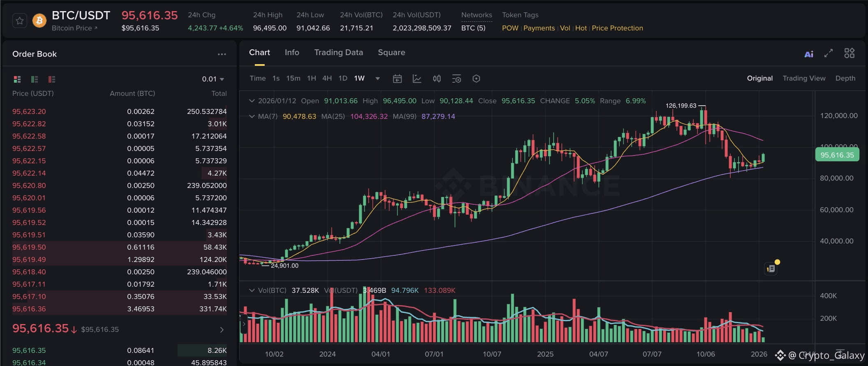This screenshot has height=366, width=868.
Task: Click the large last price 95,616.35 in order book
Action: coord(40,329)
